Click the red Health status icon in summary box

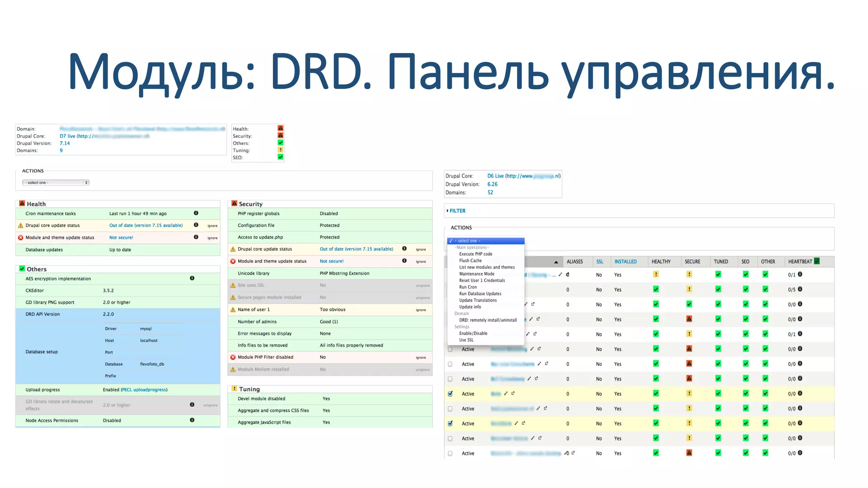(x=280, y=128)
